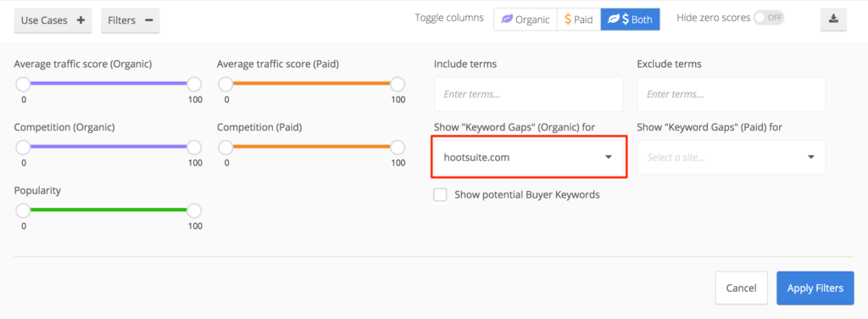868x319 pixels.
Task: Collapse the Filters section
Action: tap(130, 20)
